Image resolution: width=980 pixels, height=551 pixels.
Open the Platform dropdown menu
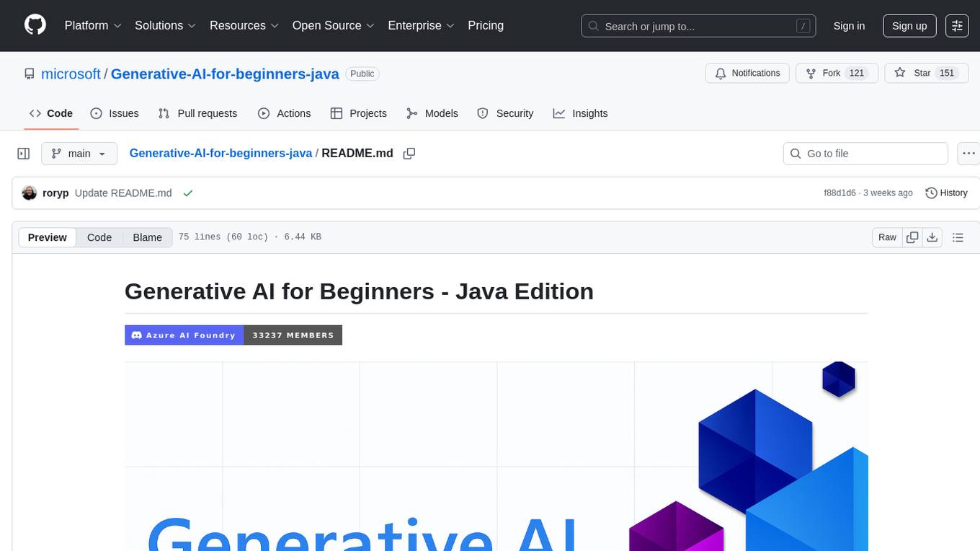tap(93, 25)
